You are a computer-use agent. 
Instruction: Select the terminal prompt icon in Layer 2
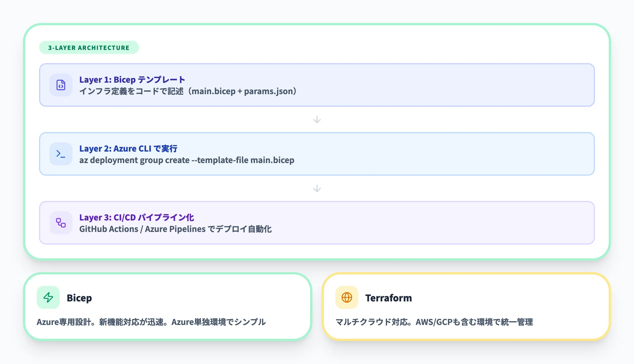61,154
